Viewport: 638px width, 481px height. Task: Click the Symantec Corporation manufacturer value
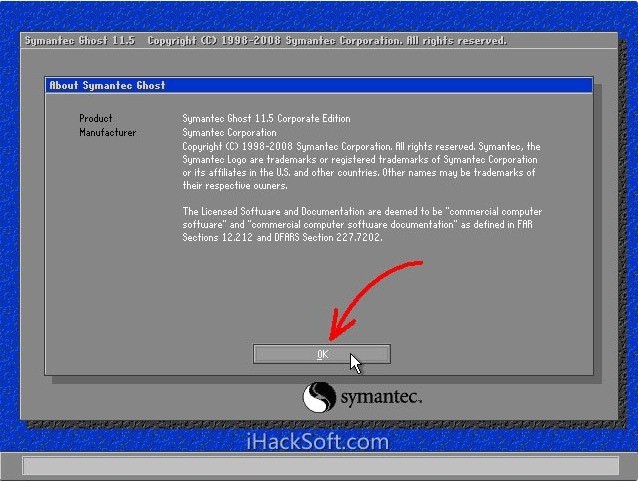coord(229,132)
